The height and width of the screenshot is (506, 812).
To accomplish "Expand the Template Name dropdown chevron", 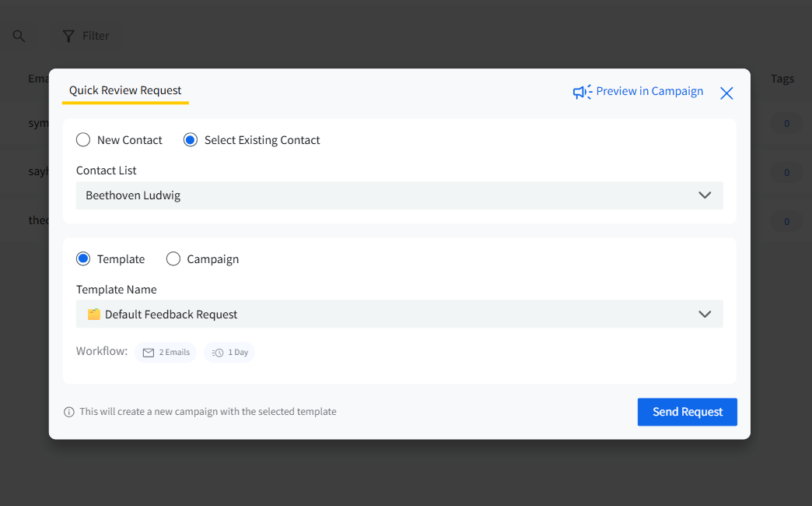I will (705, 314).
